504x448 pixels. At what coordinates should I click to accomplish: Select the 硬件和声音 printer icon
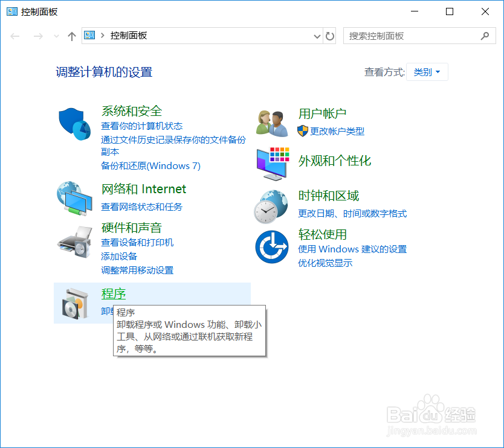coord(74,240)
